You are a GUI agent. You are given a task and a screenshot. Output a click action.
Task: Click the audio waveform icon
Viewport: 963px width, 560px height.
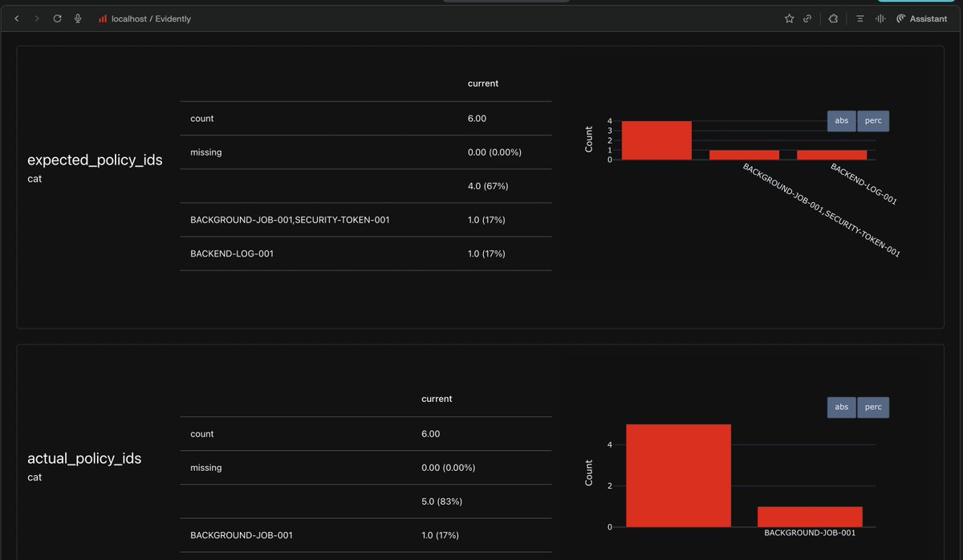tap(880, 18)
